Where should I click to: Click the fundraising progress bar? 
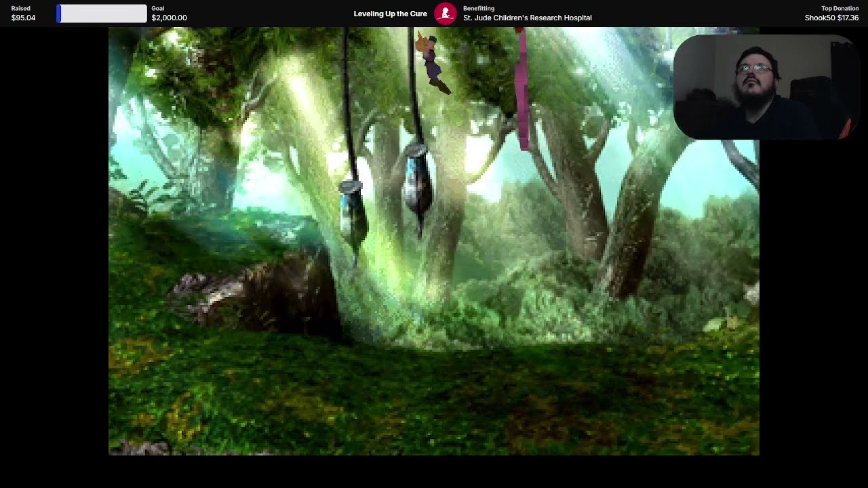tap(102, 14)
